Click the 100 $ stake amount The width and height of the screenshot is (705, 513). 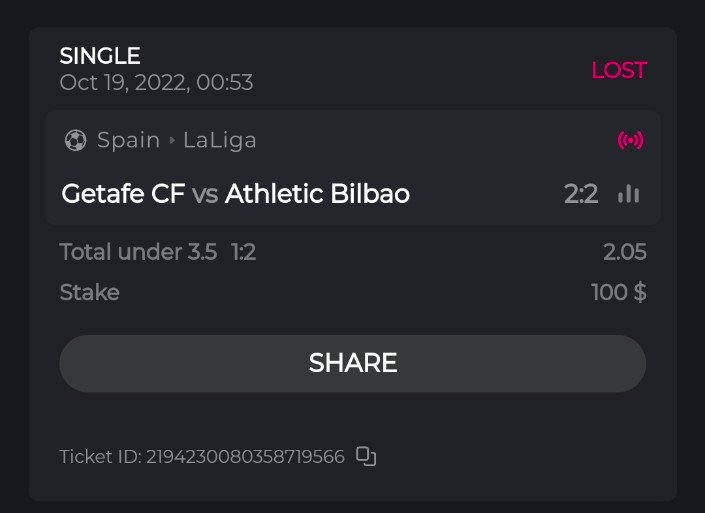(619, 292)
